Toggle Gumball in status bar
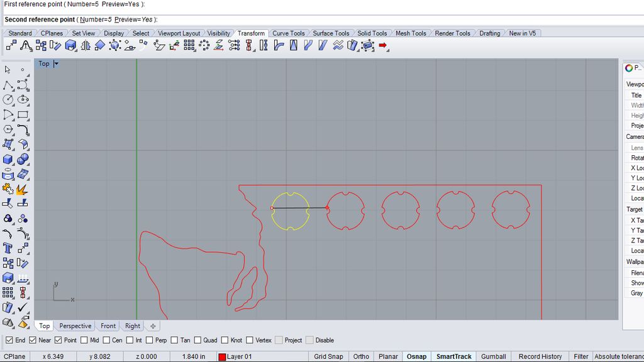 coord(493,357)
